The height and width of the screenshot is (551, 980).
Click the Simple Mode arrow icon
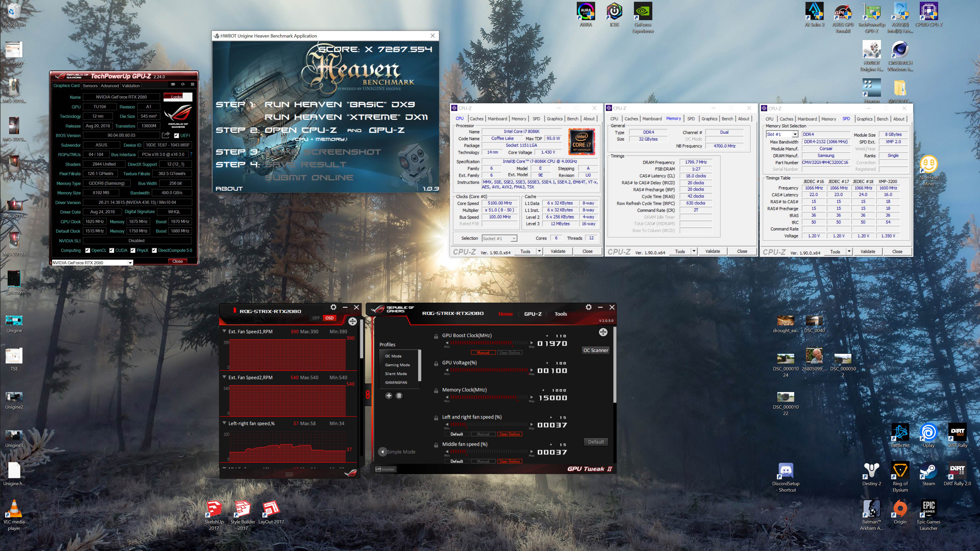[x=382, y=452]
